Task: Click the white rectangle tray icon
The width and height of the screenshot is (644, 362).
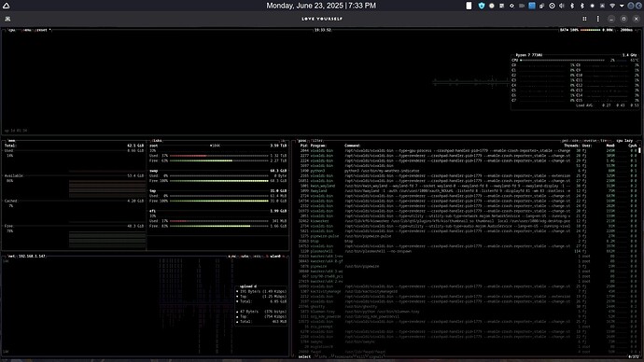Action: tap(469, 6)
